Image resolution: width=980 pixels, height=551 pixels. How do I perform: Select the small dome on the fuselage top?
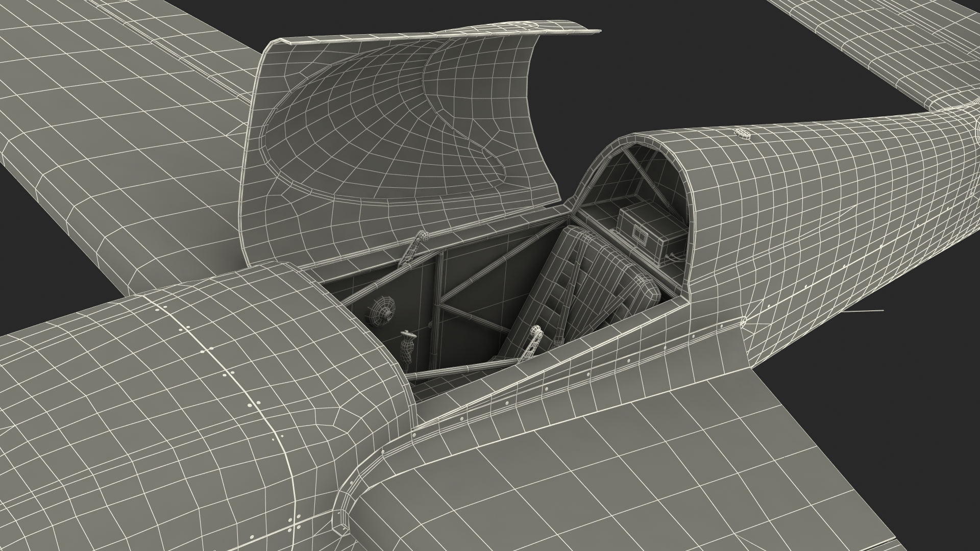pos(743,134)
